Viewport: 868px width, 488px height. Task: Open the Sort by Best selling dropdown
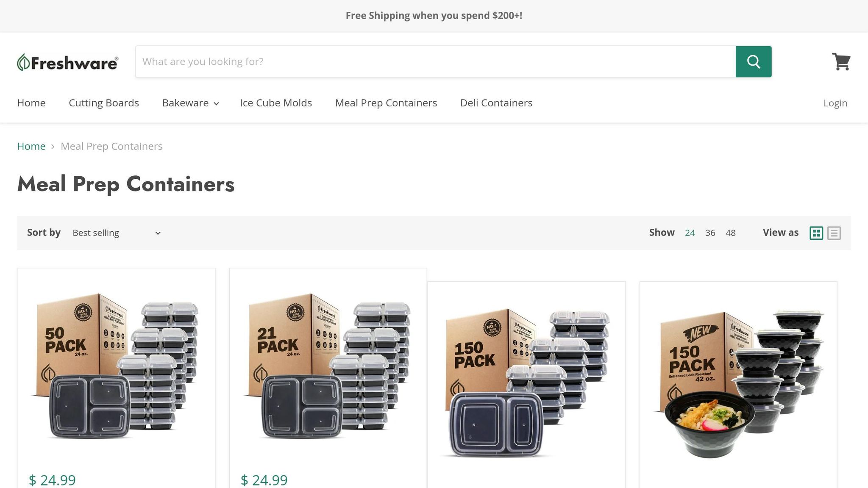(x=116, y=233)
